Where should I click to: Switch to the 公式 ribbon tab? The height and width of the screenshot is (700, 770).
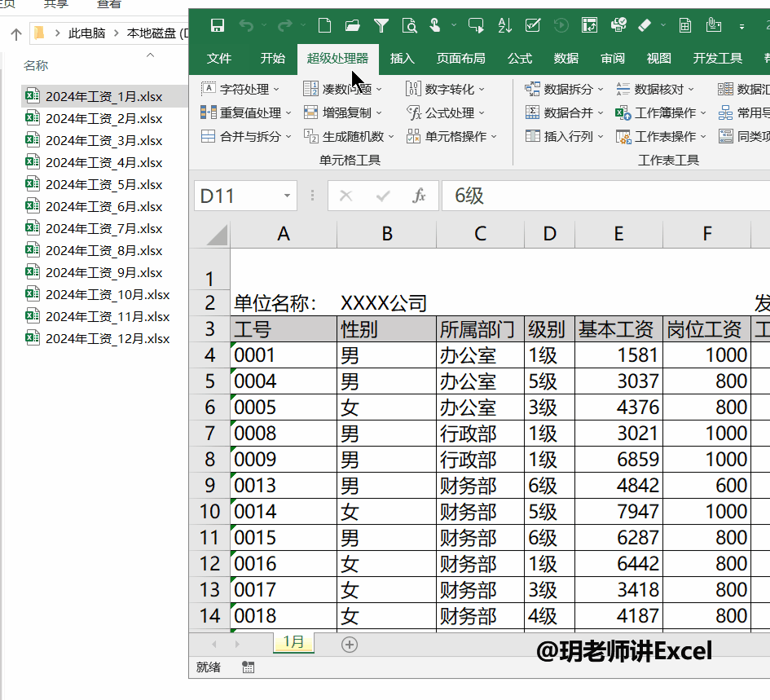tap(520, 59)
